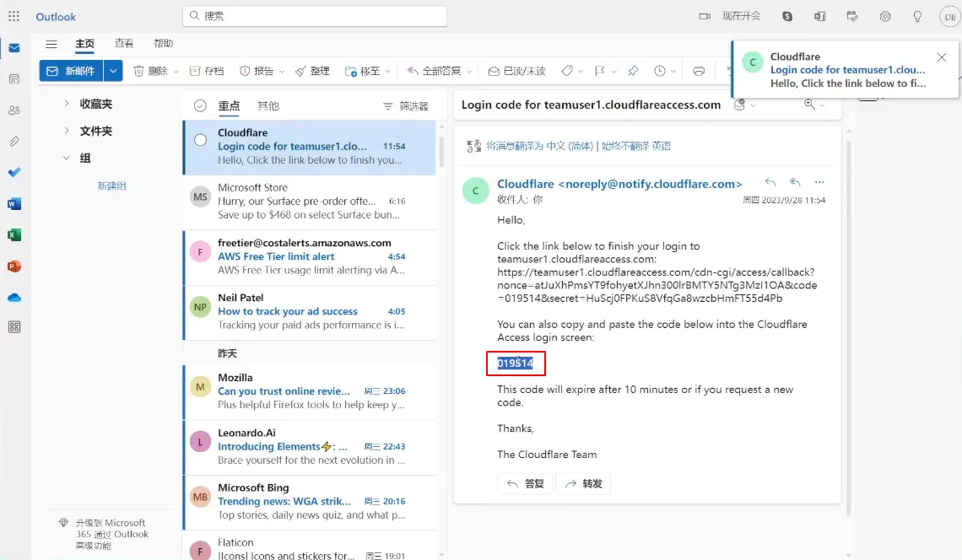962x560 pixels.
Task: Toggle select-all circle above message list
Action: click(200, 106)
